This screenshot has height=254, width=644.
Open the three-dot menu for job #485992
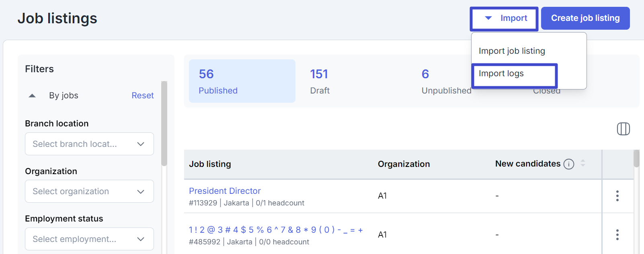point(617,235)
